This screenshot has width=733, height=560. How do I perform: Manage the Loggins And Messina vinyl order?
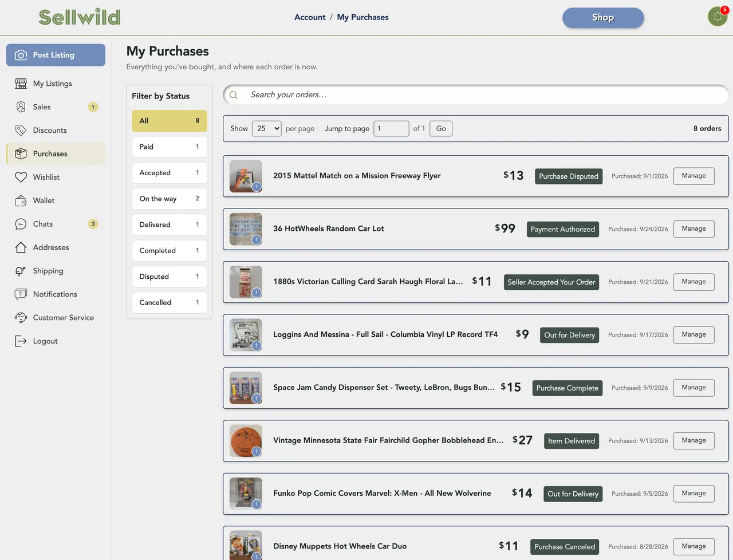[694, 335]
